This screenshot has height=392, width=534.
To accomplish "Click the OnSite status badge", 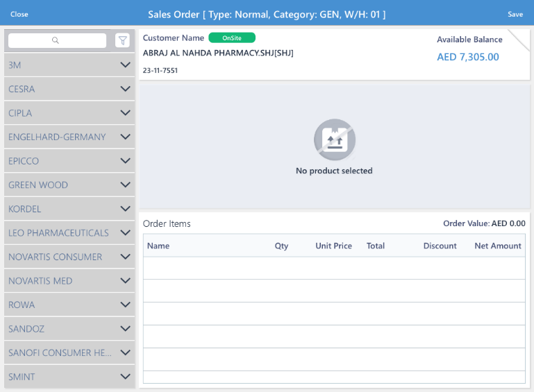I will pyautogui.click(x=232, y=37).
